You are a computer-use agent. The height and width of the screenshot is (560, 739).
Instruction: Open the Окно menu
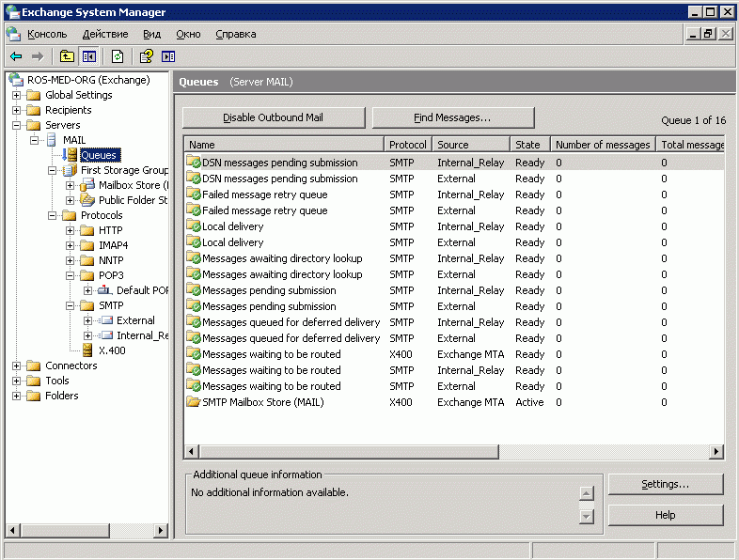point(188,34)
